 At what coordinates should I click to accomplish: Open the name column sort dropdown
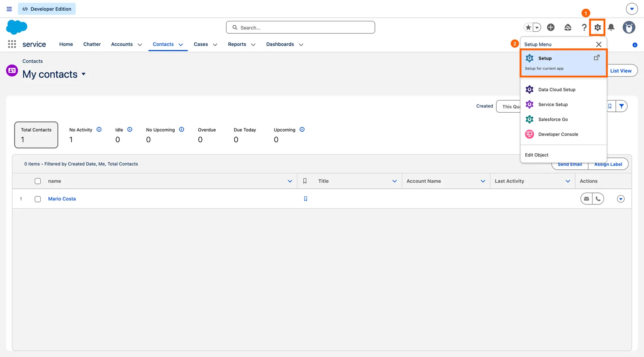click(x=290, y=181)
